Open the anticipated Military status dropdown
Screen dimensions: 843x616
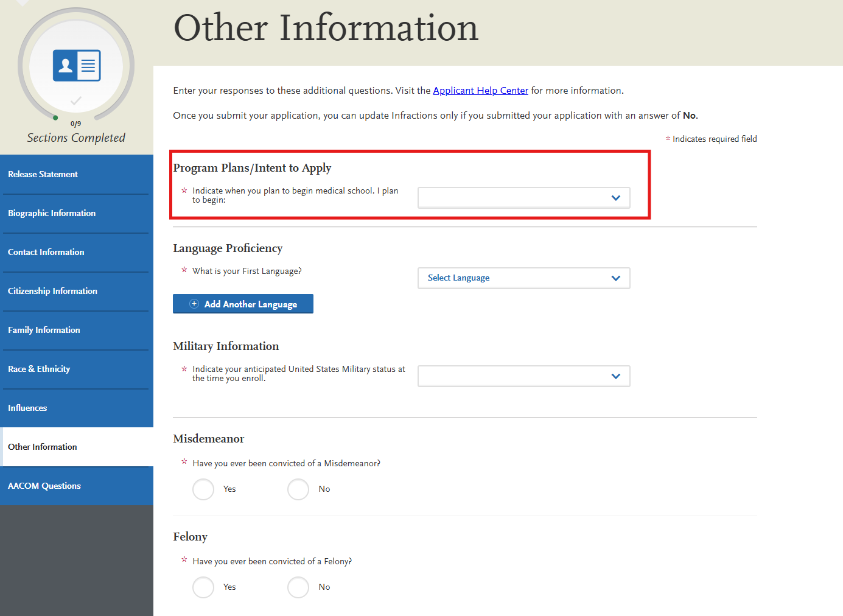523,376
